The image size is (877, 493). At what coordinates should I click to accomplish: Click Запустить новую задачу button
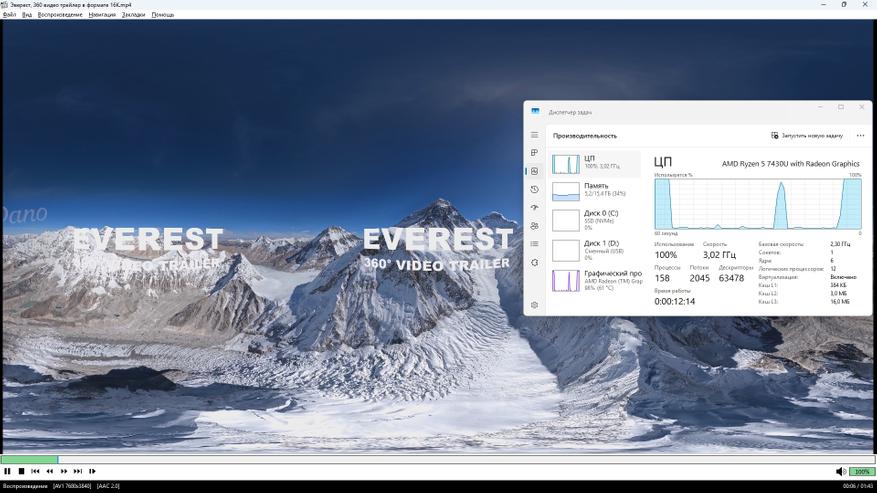pos(807,135)
